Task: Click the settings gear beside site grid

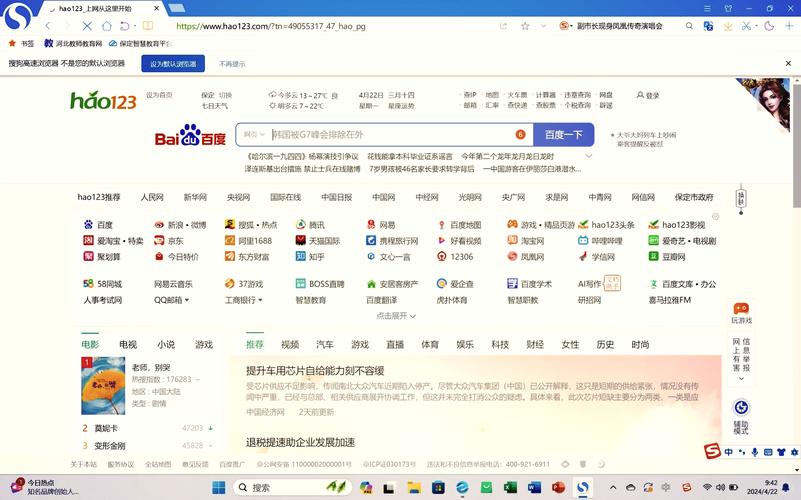Action: click(x=716, y=217)
